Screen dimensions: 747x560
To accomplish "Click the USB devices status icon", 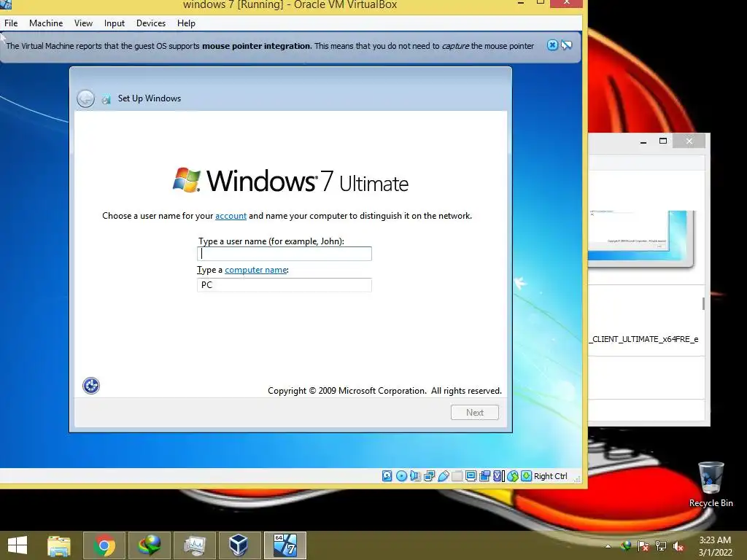I will tap(443, 475).
